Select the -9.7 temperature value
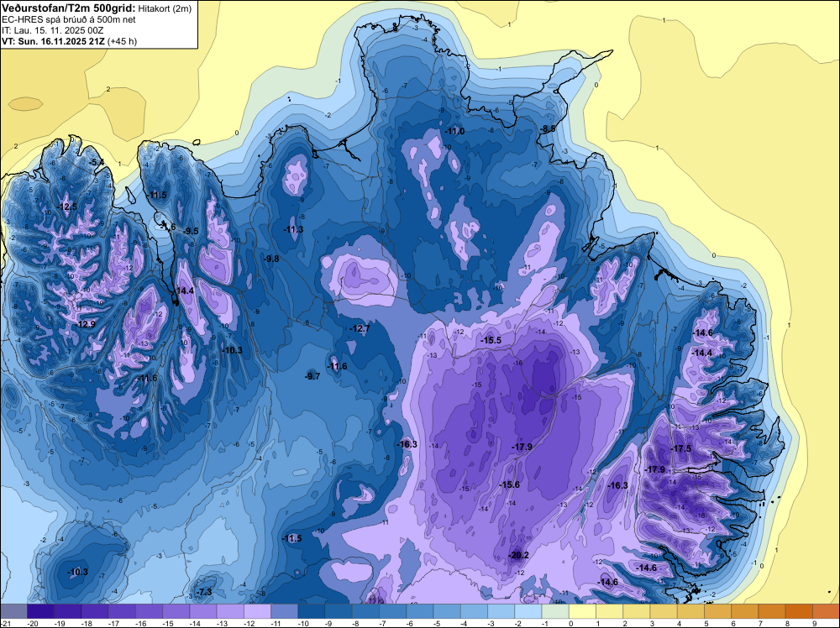The width and height of the screenshot is (840, 628). 312,376
